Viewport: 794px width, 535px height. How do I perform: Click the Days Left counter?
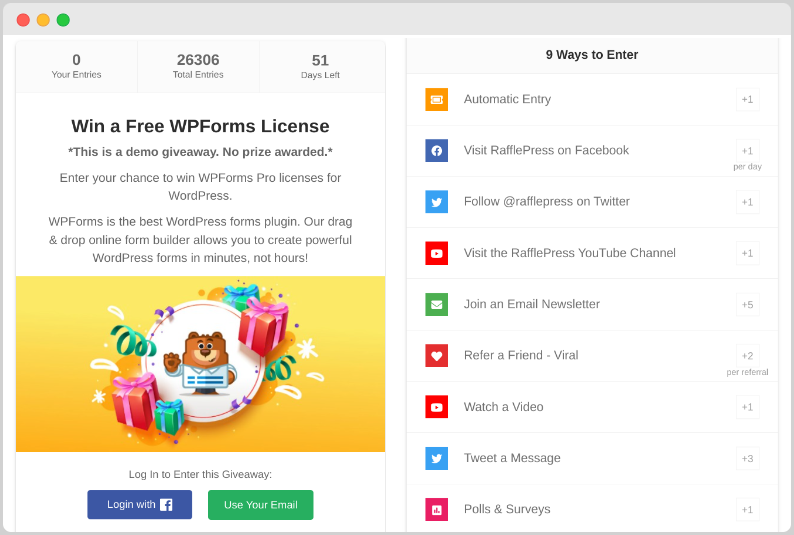[x=320, y=66]
